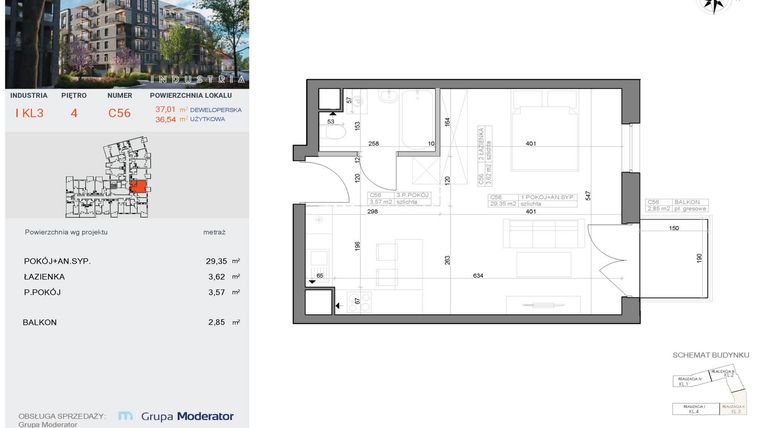Select the 'I KL3' stairwell value
The width and height of the screenshot is (760, 428).
point(30,113)
